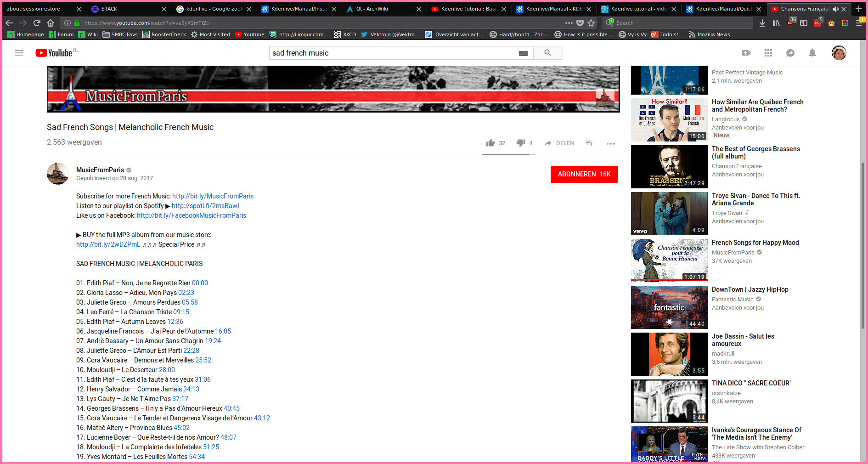Click the dislike thumbs-down icon
The height and width of the screenshot is (464, 868).
click(x=520, y=143)
